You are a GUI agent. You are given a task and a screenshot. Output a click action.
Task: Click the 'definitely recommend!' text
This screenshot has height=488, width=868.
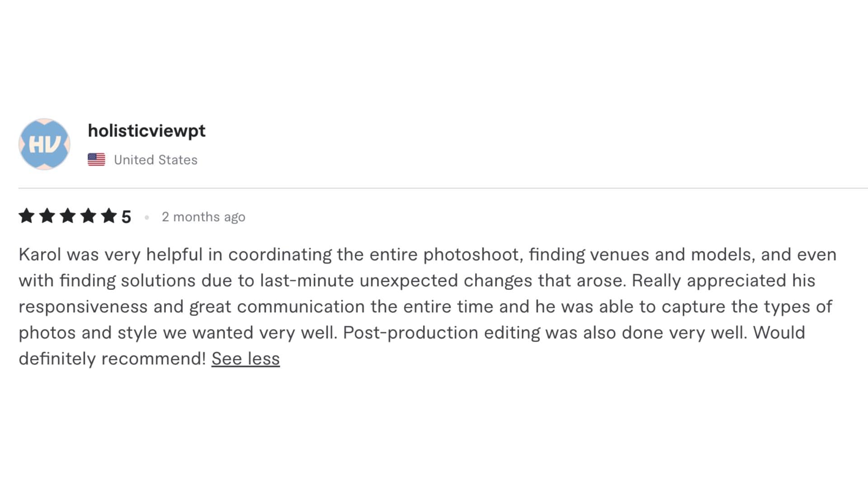(112, 359)
